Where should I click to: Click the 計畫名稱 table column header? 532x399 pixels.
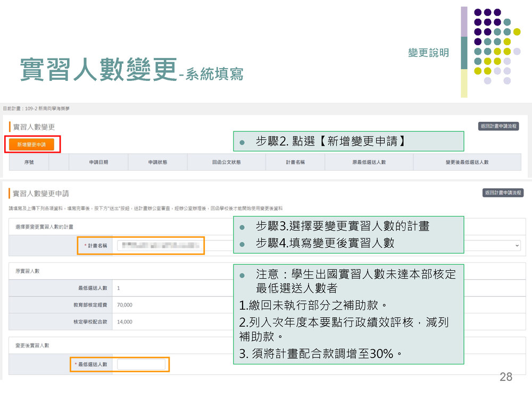295,162
